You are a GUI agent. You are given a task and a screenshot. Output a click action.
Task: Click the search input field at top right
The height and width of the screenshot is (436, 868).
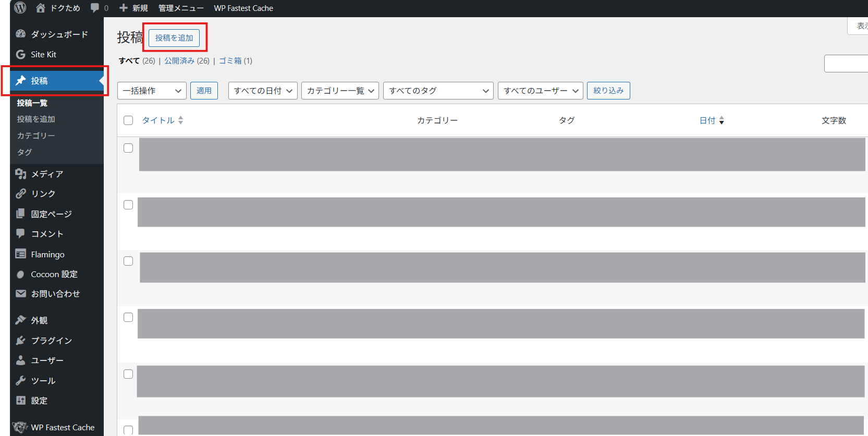[x=846, y=64]
